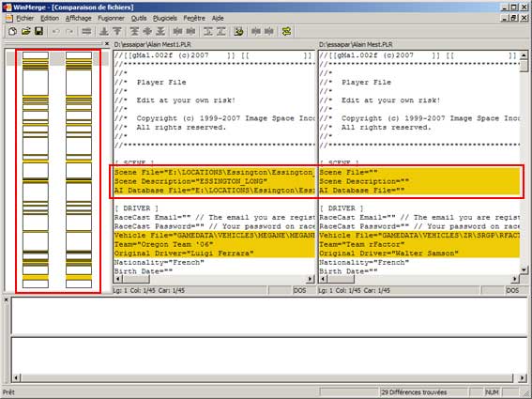The height and width of the screenshot is (399, 532).
Task: Click right Original Driver Walter Samson line
Action: (419, 253)
